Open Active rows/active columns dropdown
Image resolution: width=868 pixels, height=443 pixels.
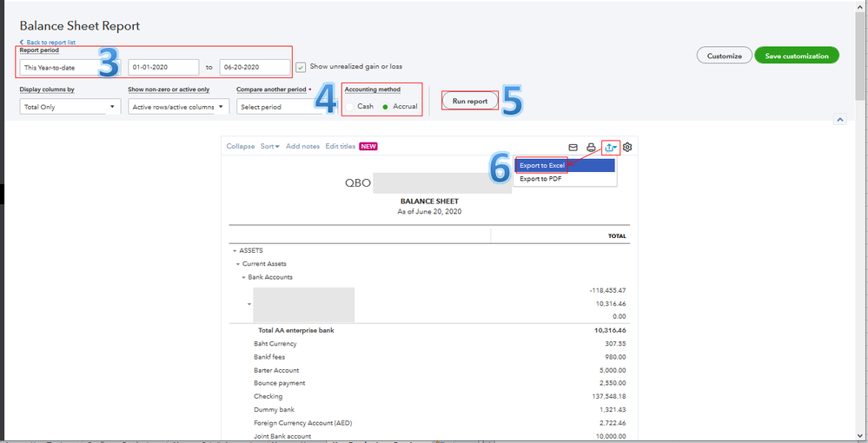tap(178, 106)
